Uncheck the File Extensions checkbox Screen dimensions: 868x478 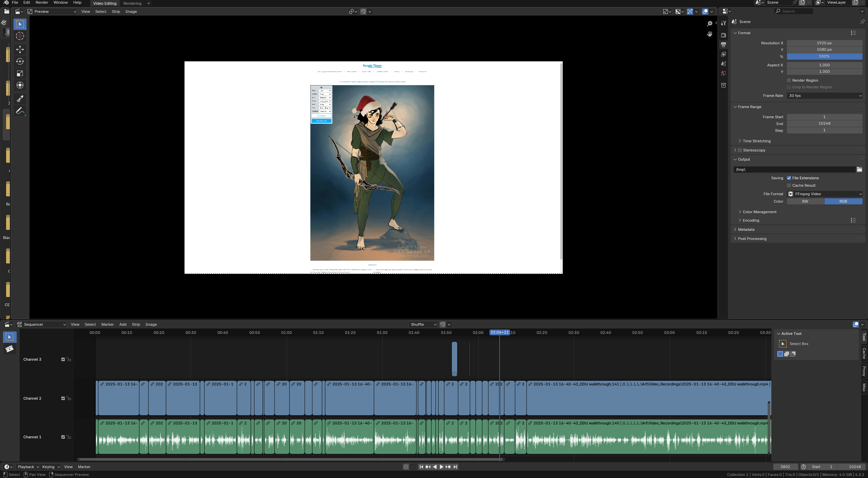pos(789,178)
